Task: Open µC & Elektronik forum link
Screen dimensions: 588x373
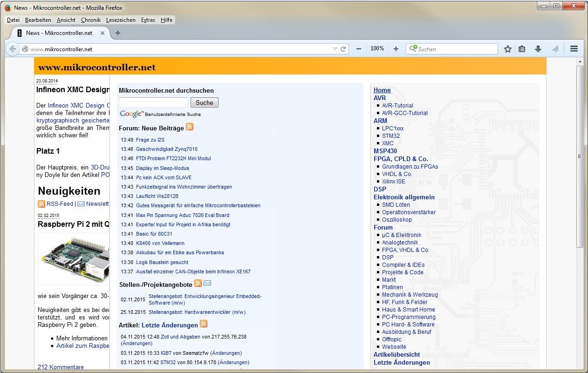Action: [402, 235]
